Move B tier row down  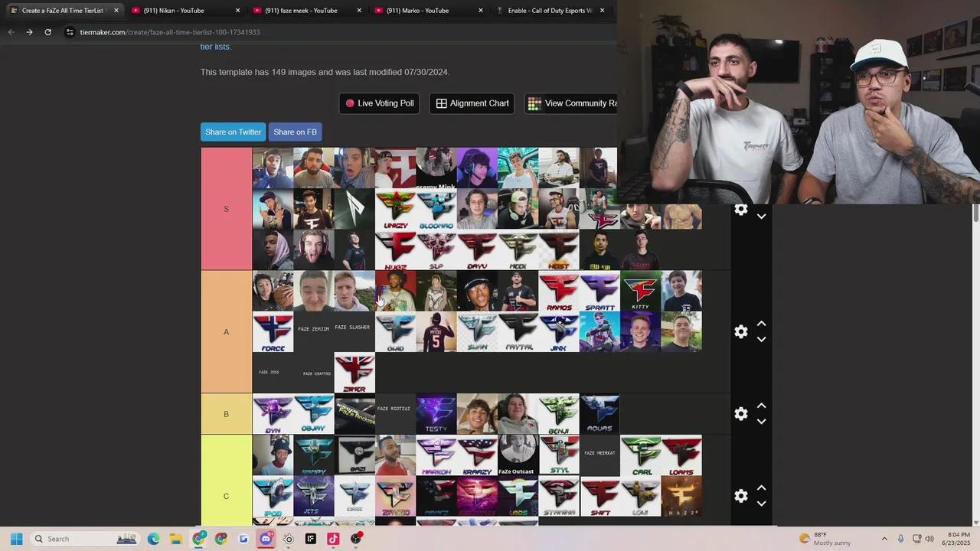click(761, 422)
